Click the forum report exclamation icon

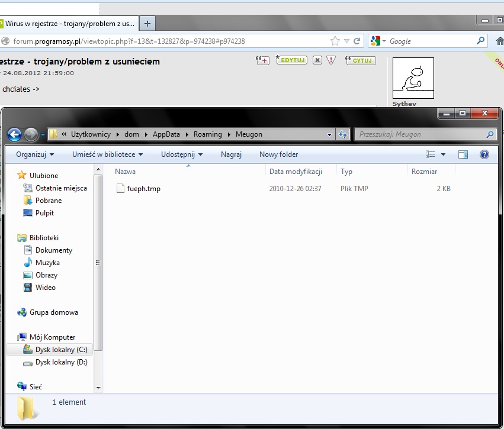pyautogui.click(x=331, y=60)
